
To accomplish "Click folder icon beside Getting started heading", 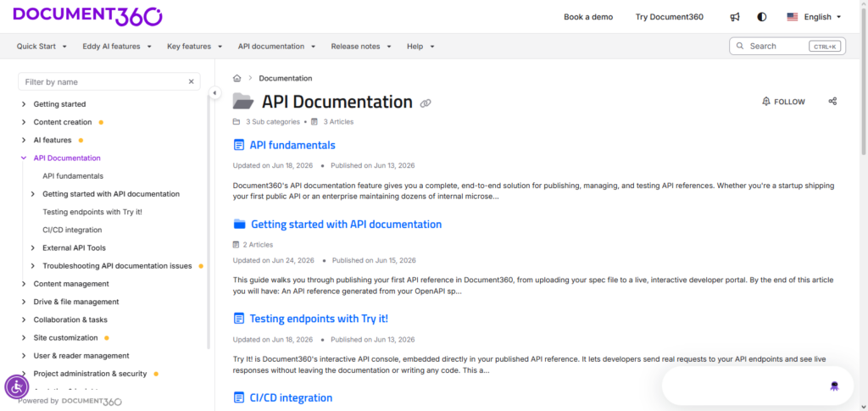I will pyautogui.click(x=239, y=224).
